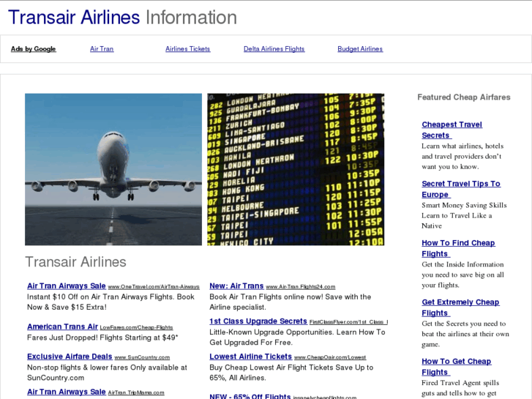Image resolution: width=532 pixels, height=399 pixels.
Task: Open the NEW - 65% Off Flights ad
Action: tap(250, 396)
